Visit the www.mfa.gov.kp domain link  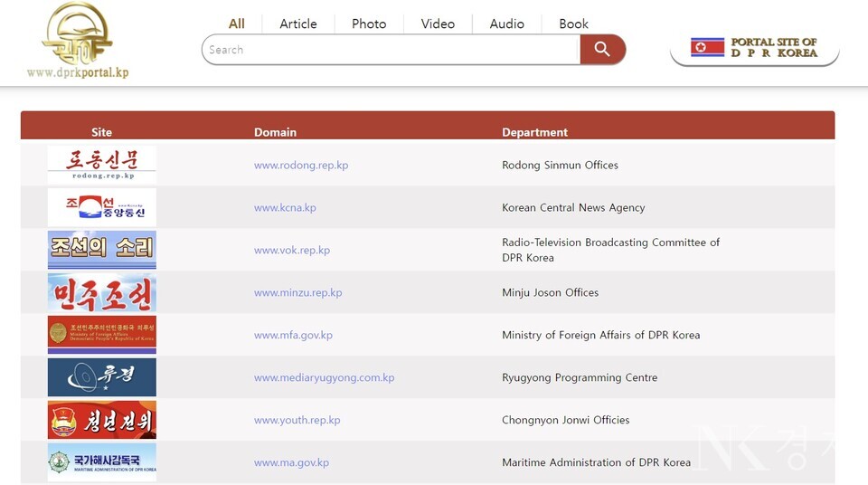[x=293, y=335]
